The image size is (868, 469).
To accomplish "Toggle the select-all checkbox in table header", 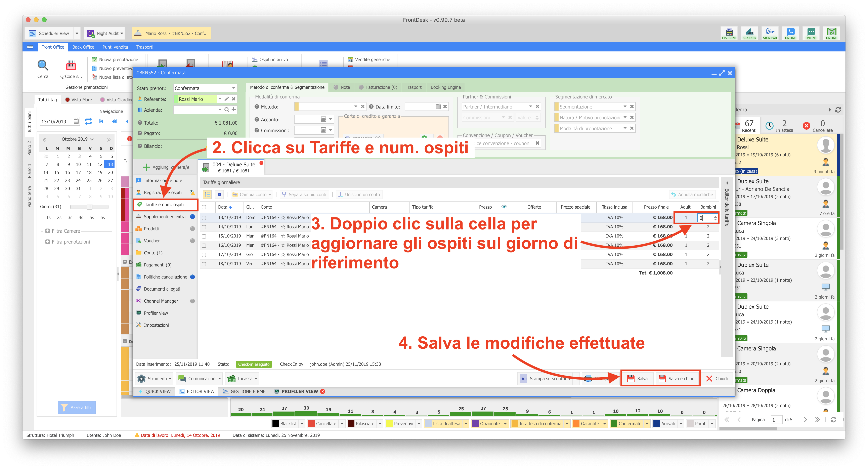I will click(204, 207).
